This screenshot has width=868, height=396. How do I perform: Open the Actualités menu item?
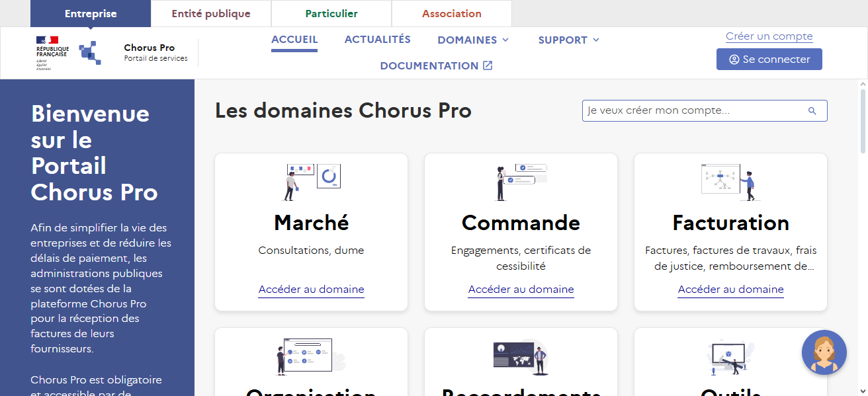click(x=378, y=40)
